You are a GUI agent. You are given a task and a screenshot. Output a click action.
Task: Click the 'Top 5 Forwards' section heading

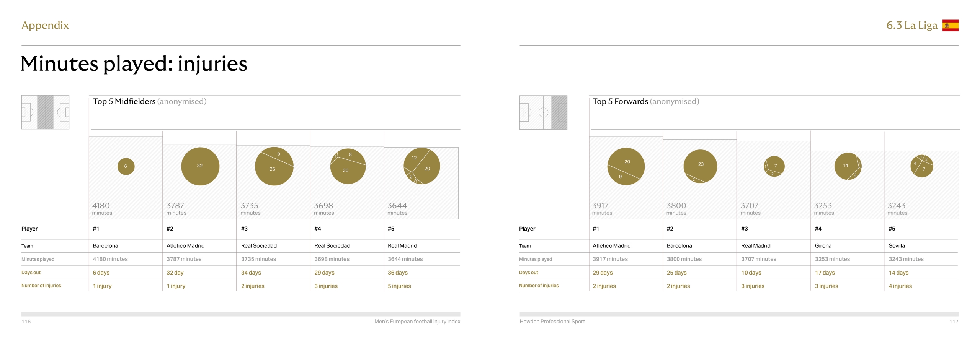(620, 101)
